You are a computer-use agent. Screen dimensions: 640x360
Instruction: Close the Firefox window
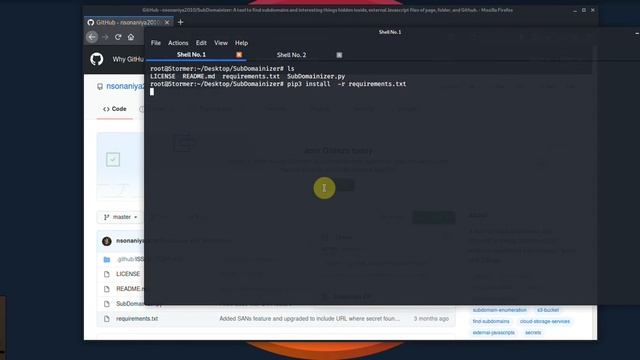593,10
